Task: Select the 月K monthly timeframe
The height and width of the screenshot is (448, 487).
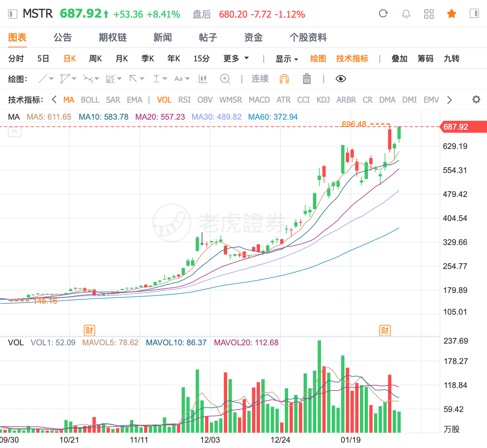Action: (x=122, y=59)
